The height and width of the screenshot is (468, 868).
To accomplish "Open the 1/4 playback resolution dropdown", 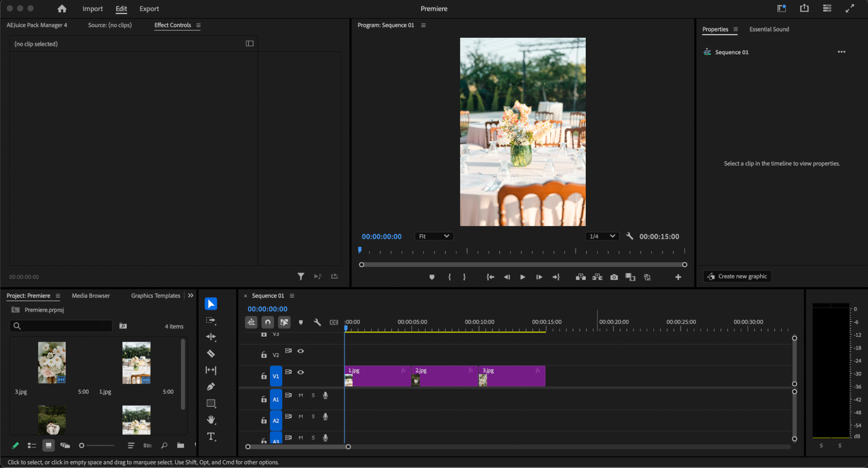I will (x=602, y=236).
